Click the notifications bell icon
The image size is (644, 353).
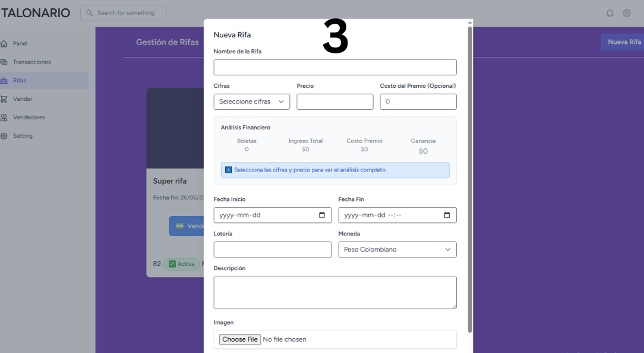click(610, 13)
